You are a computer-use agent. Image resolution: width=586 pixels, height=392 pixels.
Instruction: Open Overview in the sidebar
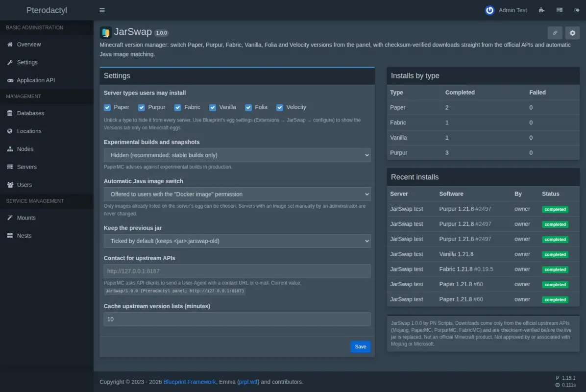47,45
